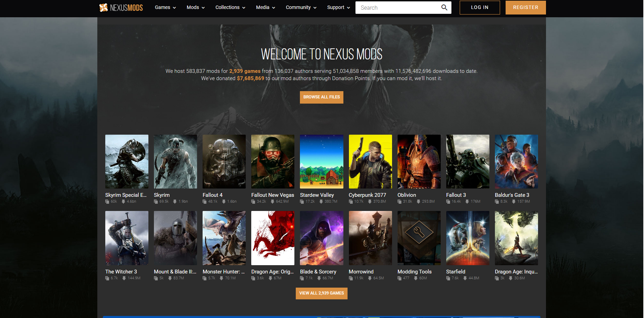Open the Media dropdown menu
The height and width of the screenshot is (318, 644).
coord(265,8)
